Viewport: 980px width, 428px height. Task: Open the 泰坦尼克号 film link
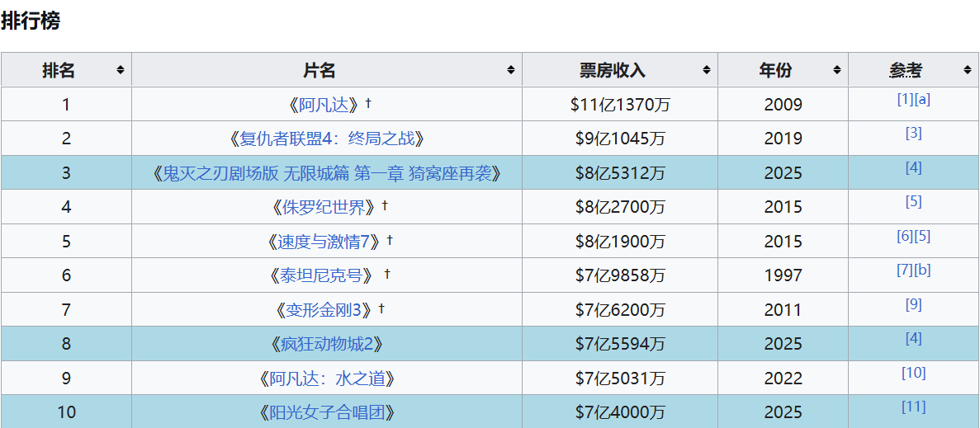(x=323, y=275)
